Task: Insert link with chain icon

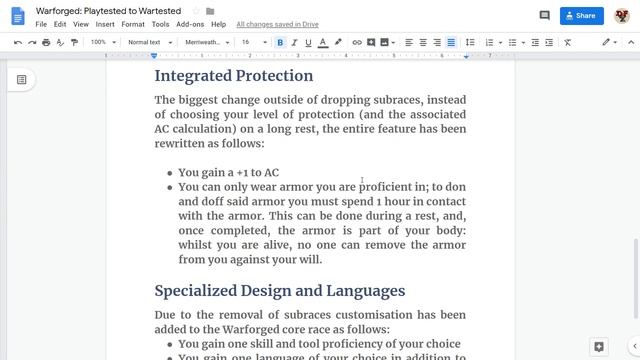Action: pos(357,42)
